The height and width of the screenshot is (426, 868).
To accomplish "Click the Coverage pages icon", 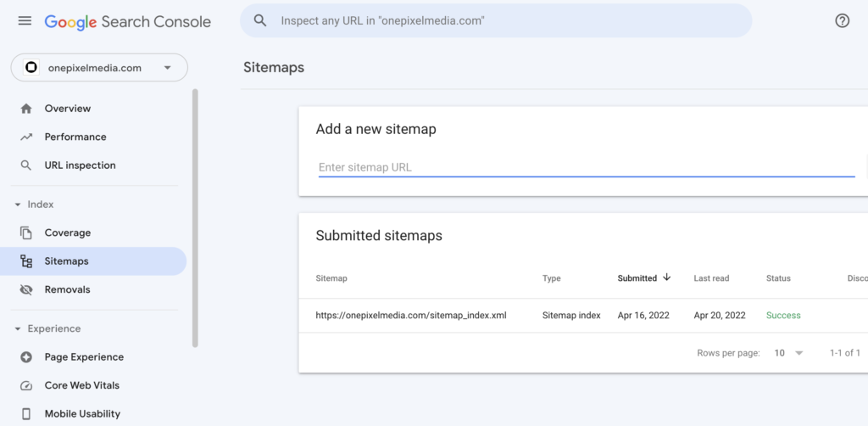I will pyautogui.click(x=26, y=233).
